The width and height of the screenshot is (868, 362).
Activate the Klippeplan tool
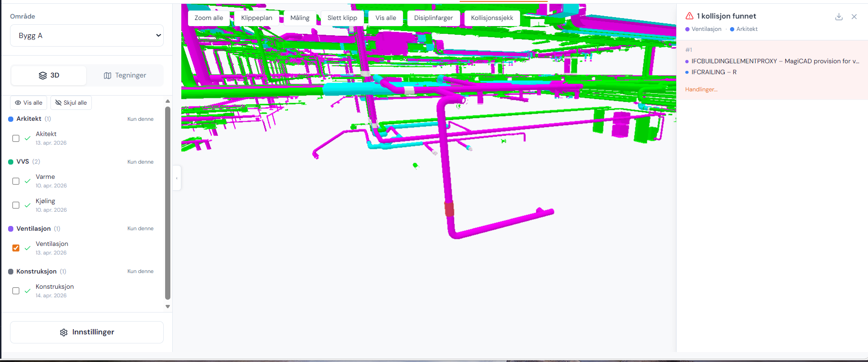[256, 18]
